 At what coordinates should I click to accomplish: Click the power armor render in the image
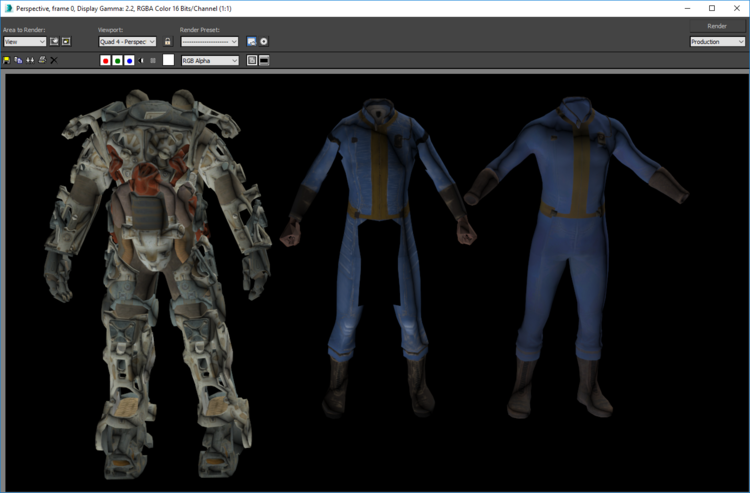coord(158,282)
